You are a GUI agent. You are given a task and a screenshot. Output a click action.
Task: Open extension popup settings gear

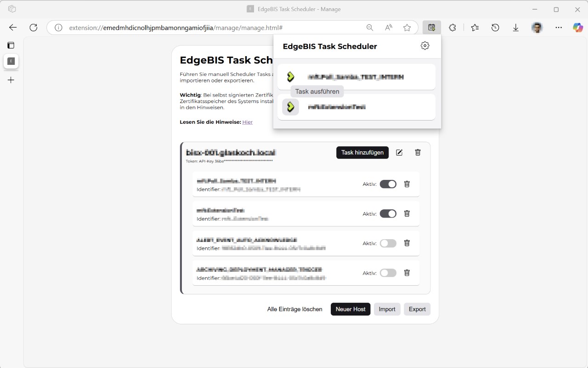[425, 46]
